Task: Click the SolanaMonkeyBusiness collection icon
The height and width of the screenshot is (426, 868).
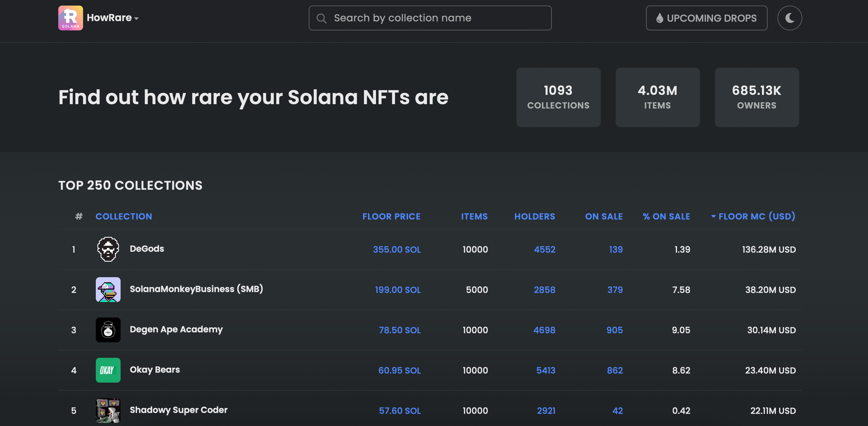Action: tap(108, 289)
